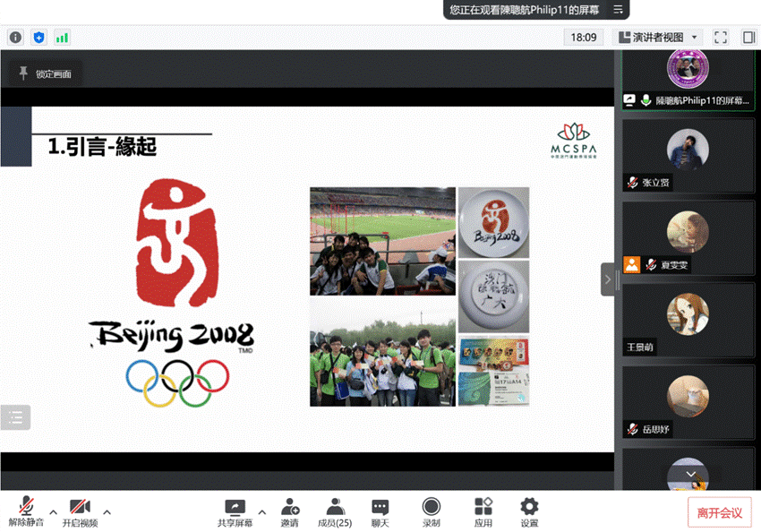761x532 pixels.
Task: Select 王景萌 participant tile
Action: tap(688, 321)
